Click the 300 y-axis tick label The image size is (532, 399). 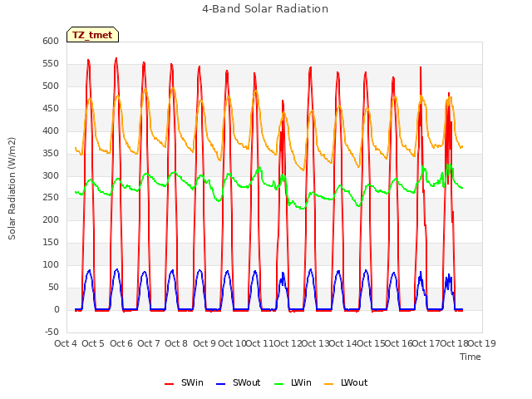click(51, 175)
